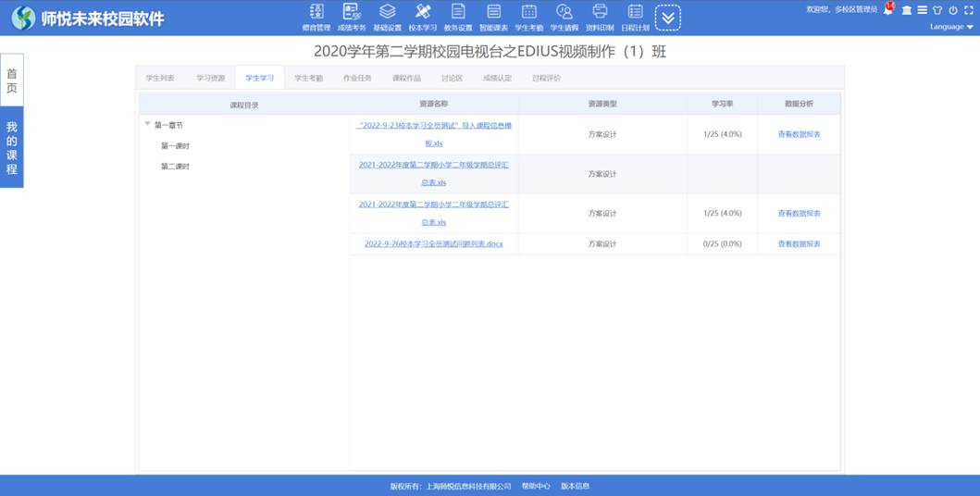Viewport: 980px width, 496px height.
Task: Click the 校本学习 pencil-ruler icon
Action: tap(423, 17)
